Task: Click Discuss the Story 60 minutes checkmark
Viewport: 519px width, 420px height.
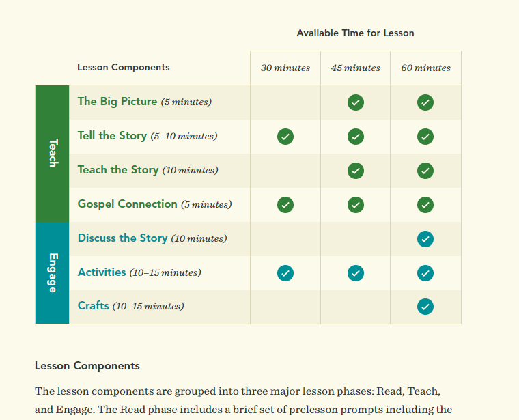Action: (425, 239)
